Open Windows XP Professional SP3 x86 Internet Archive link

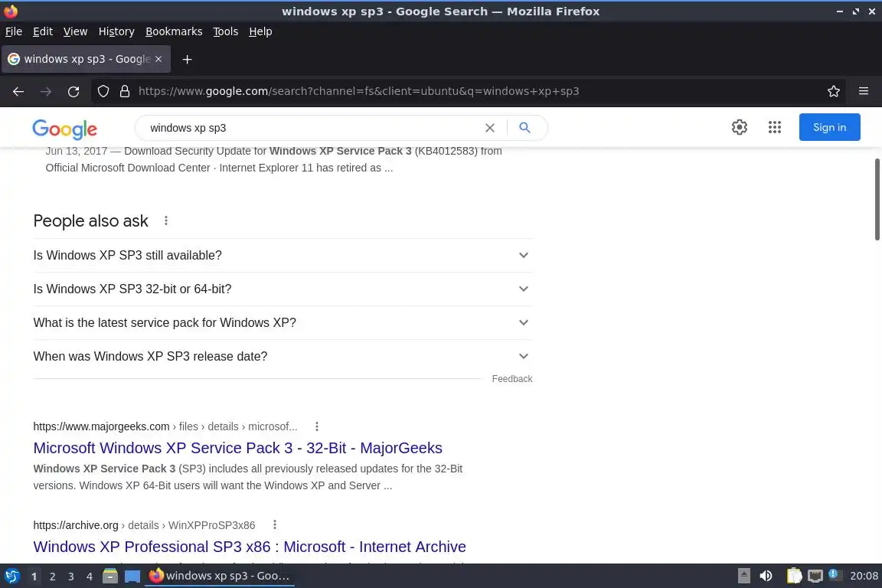249,547
